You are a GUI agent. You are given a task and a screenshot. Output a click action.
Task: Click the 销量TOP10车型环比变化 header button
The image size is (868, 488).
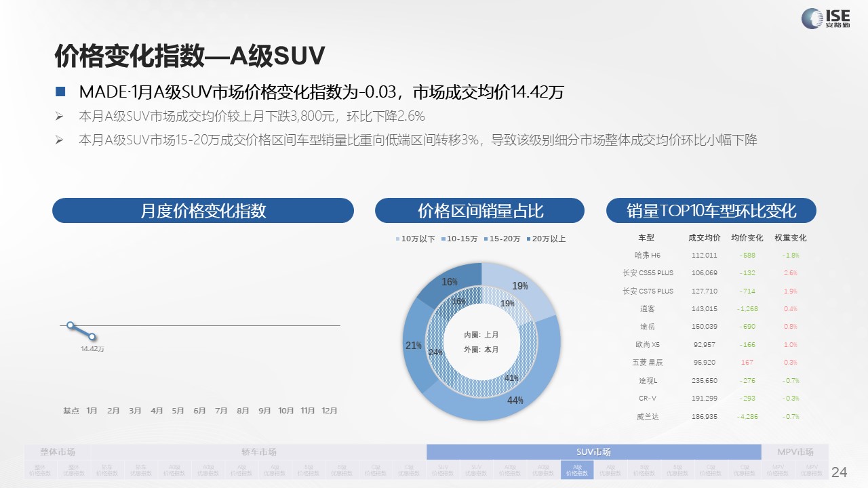[711, 211]
